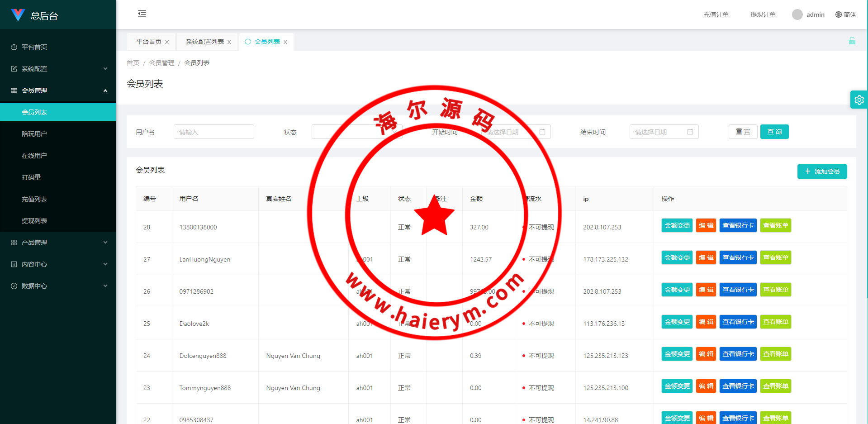Click the 添加会员 button
Screen dimensions: 868x424
coord(822,172)
